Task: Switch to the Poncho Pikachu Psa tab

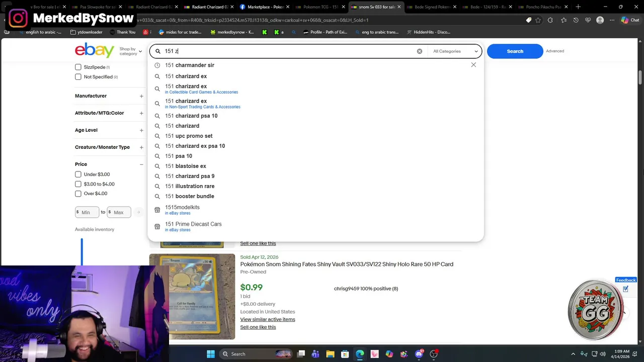Action: click(x=543, y=7)
